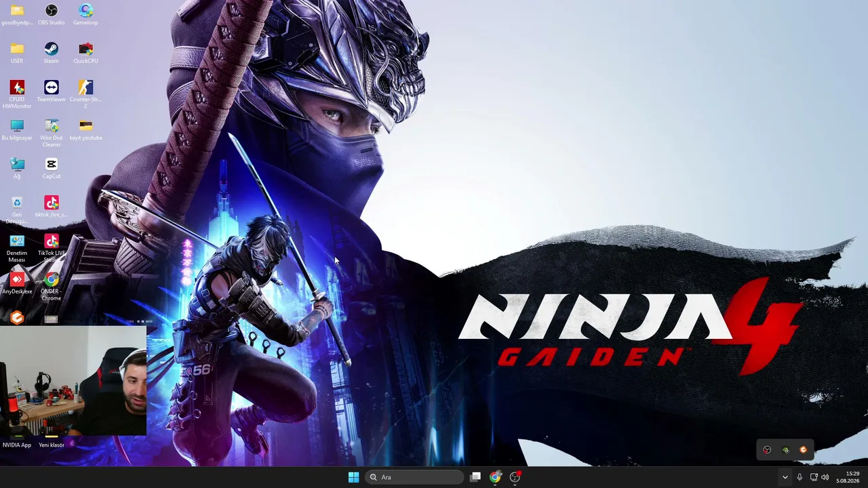Open Task View from the taskbar
Image resolution: width=868 pixels, height=488 pixels.
(475, 477)
